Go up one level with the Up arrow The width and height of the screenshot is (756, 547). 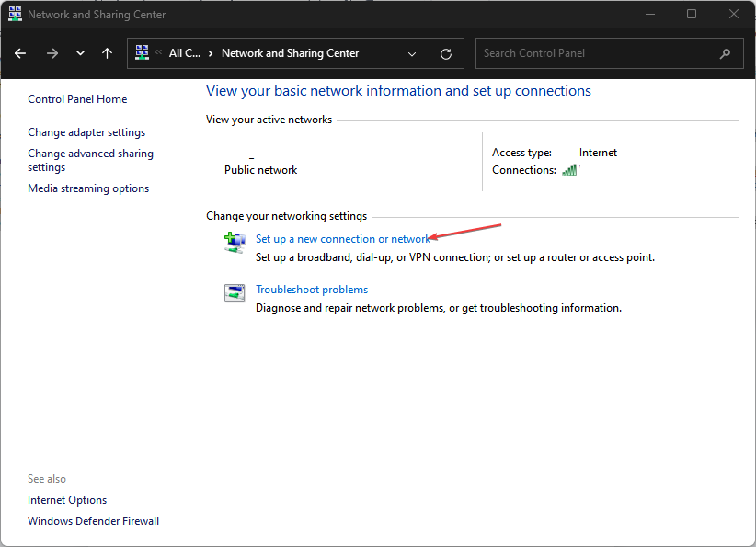pos(107,53)
